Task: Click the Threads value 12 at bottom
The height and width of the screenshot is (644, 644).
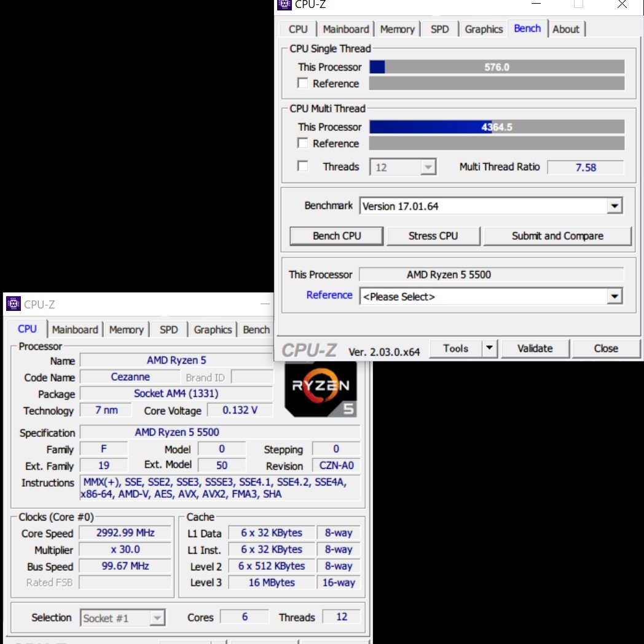Action: click(x=342, y=616)
